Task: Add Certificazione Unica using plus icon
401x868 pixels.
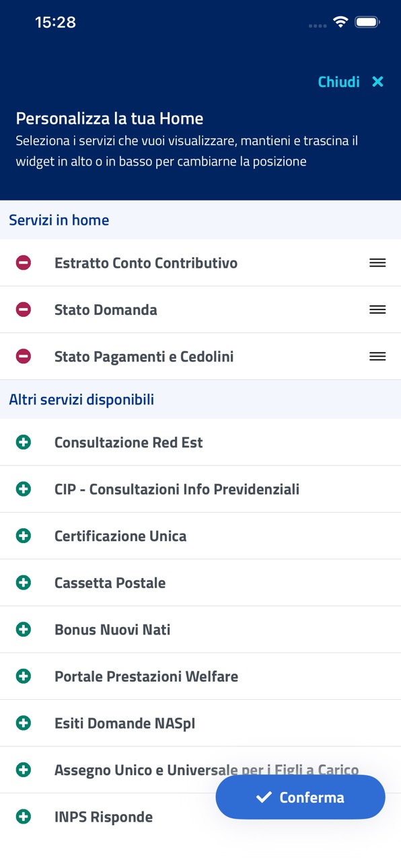Action: pyautogui.click(x=24, y=536)
